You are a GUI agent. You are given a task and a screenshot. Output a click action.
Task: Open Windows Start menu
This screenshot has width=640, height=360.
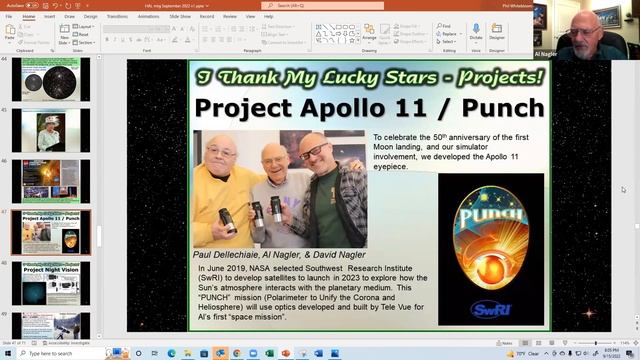[7, 353]
